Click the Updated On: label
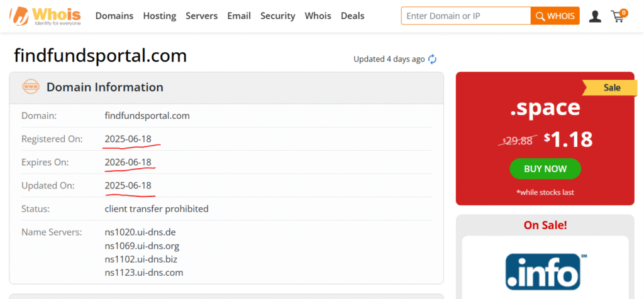644x299 pixels. pyautogui.click(x=48, y=185)
